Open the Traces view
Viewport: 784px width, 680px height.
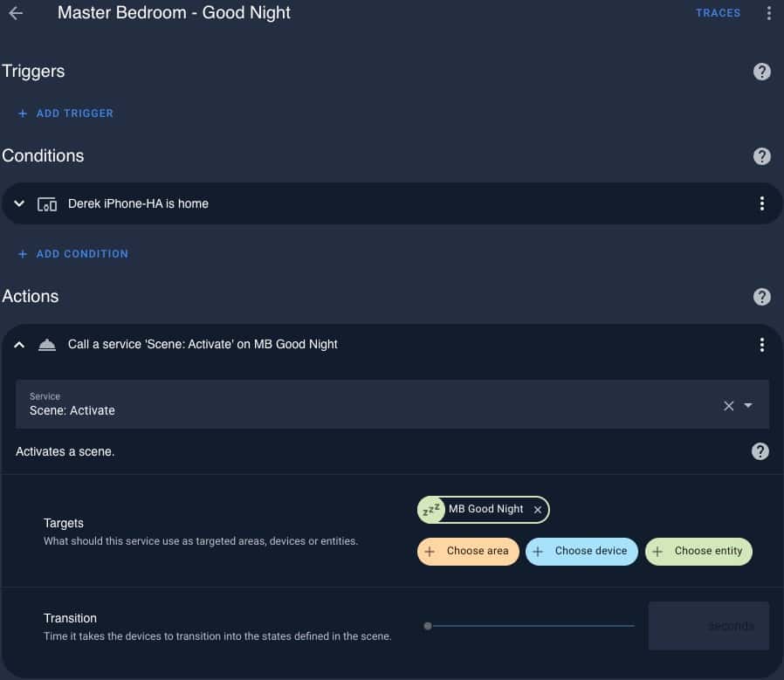pos(718,13)
